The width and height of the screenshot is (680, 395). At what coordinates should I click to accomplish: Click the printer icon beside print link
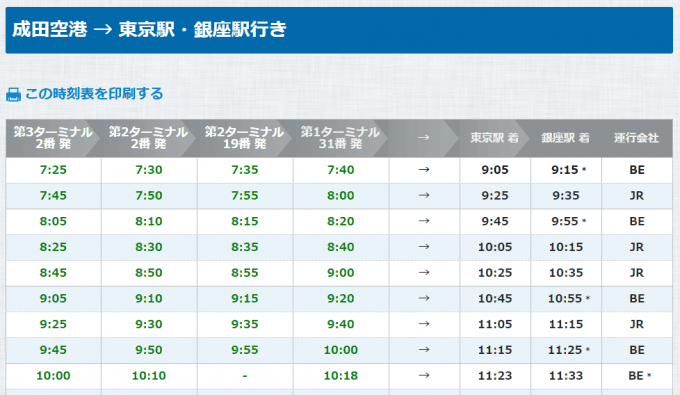tap(13, 94)
